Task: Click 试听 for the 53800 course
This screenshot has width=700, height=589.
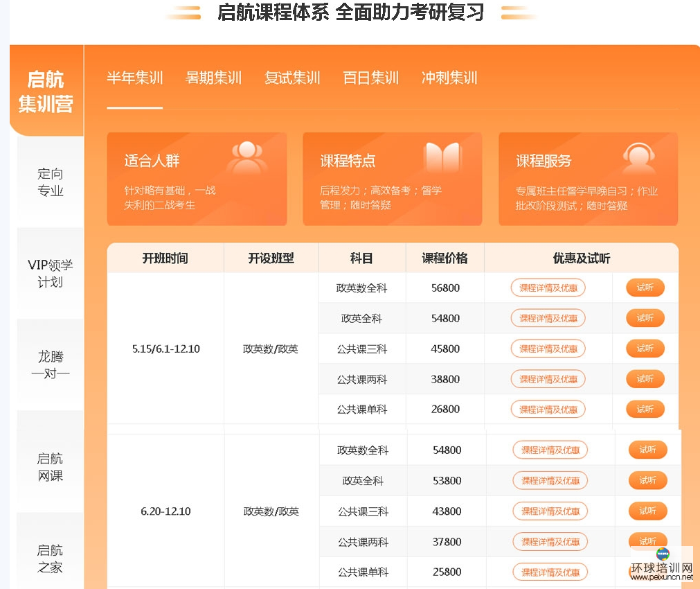Action: pos(648,480)
